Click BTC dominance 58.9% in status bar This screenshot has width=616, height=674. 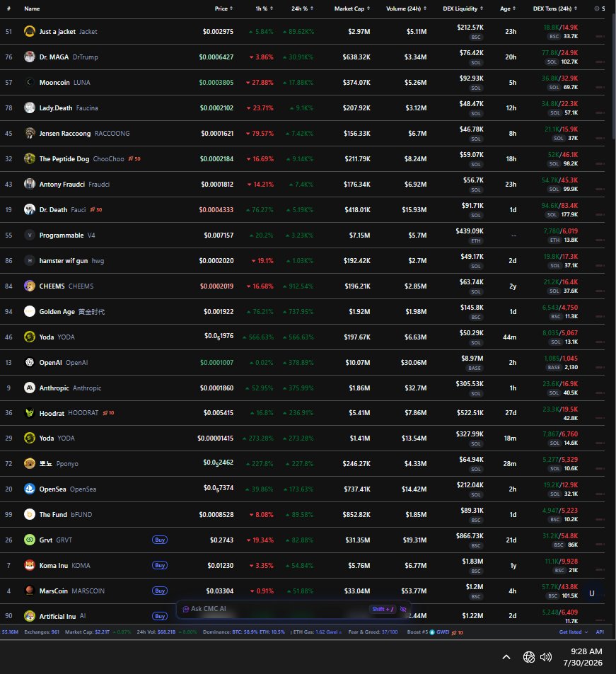click(245, 632)
